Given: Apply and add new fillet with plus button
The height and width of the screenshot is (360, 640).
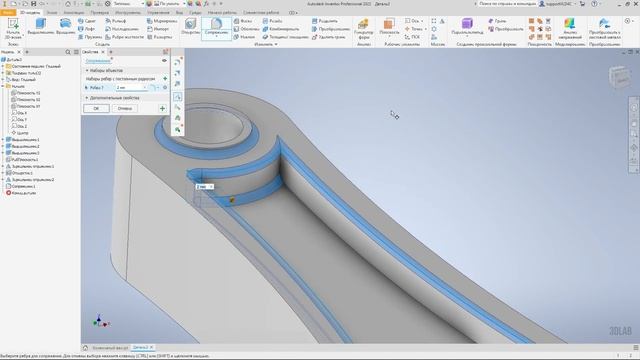Looking at the screenshot, I should click(162, 109).
